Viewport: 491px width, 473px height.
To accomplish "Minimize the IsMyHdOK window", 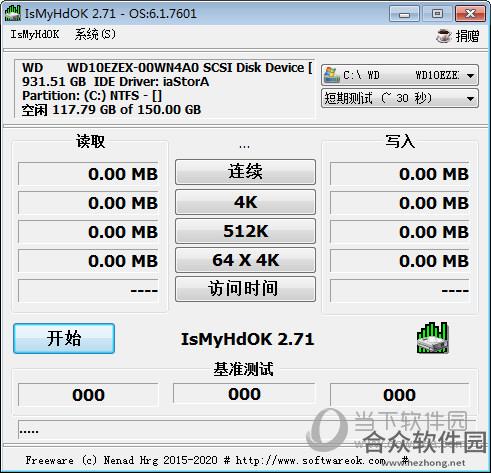I will click(x=404, y=14).
